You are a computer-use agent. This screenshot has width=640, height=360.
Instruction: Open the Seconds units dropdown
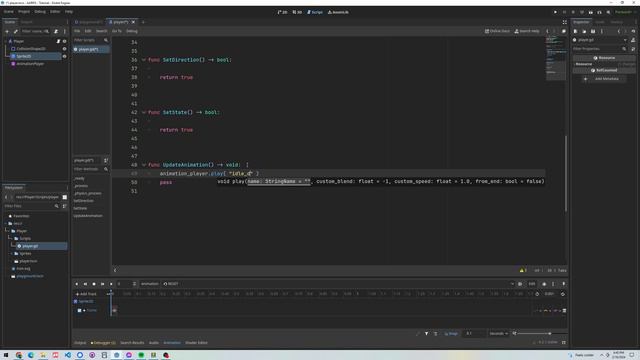[x=498, y=334]
